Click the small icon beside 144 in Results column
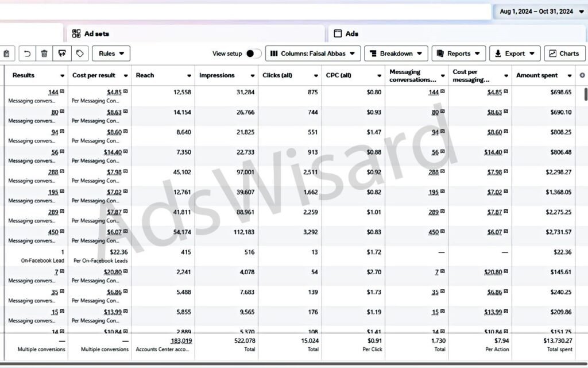 pos(62,91)
